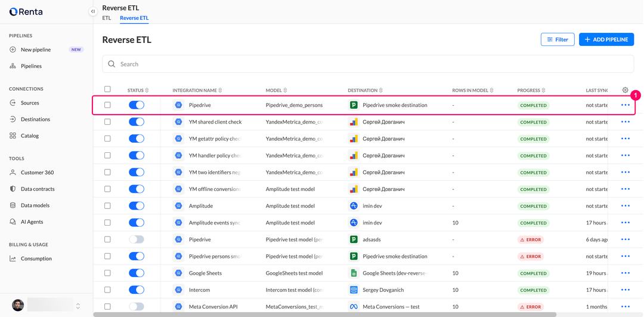Check the box for Google Sheets row
The height and width of the screenshot is (317, 644).
pyautogui.click(x=107, y=273)
